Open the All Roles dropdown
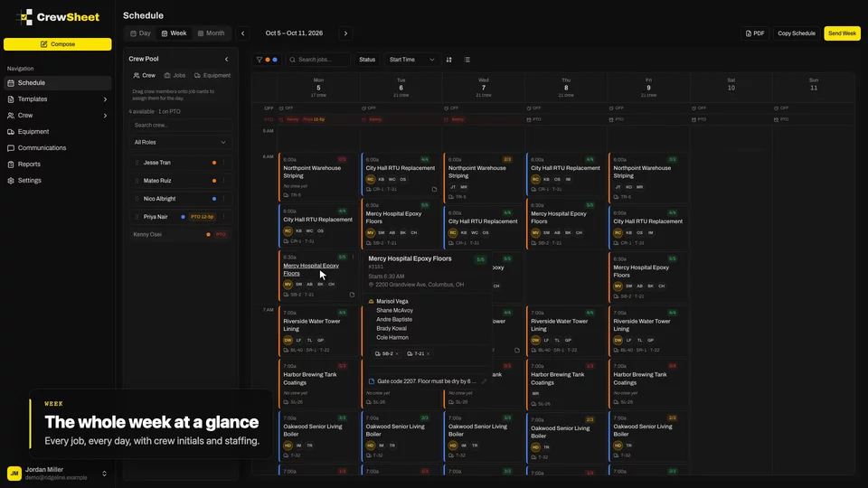This screenshot has height=488, width=868. point(180,142)
